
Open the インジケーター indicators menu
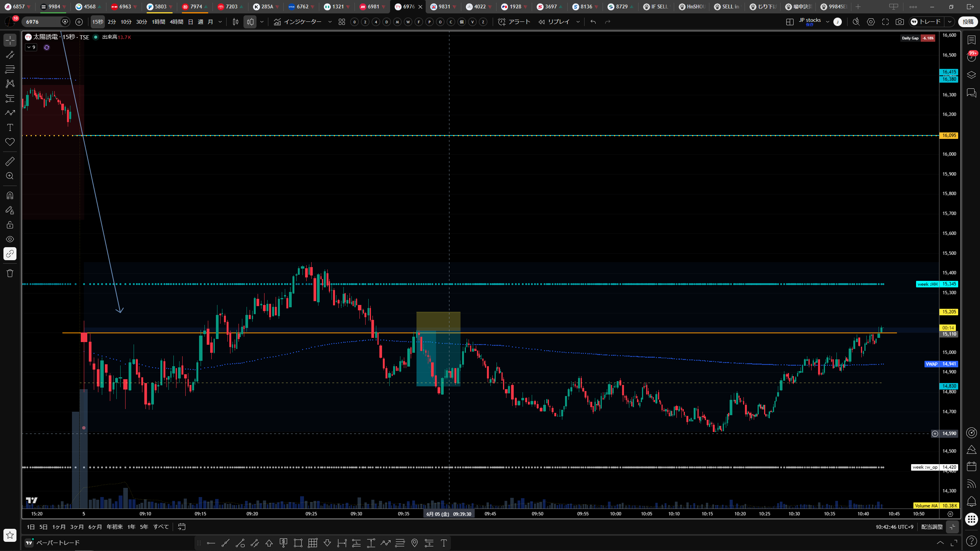[x=298, y=22]
